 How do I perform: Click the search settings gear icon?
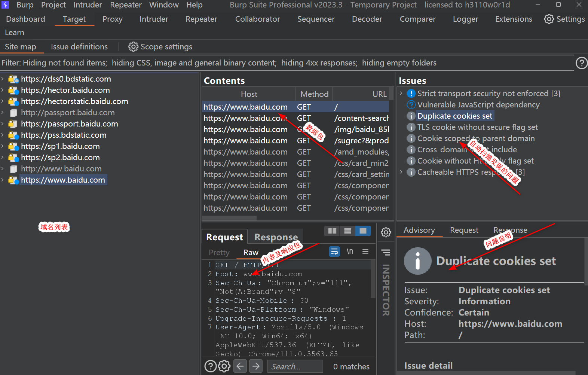(x=224, y=366)
